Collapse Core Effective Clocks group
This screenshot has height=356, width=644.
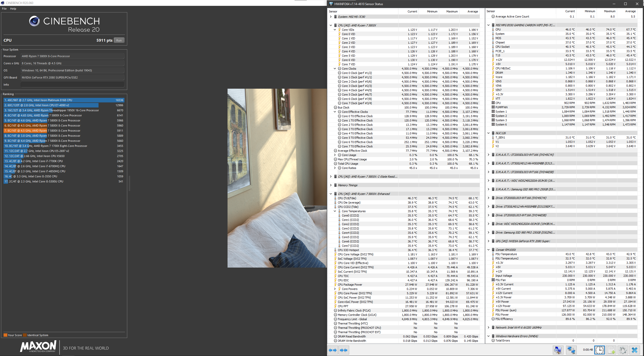(335, 112)
